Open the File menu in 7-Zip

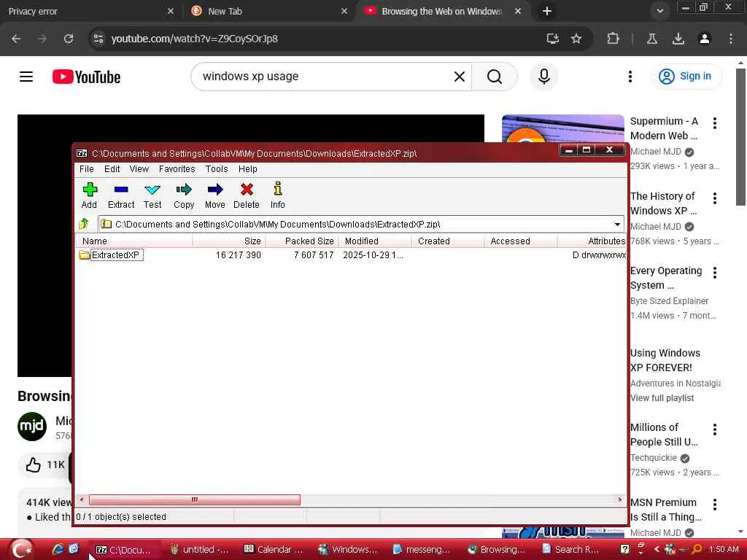click(86, 169)
